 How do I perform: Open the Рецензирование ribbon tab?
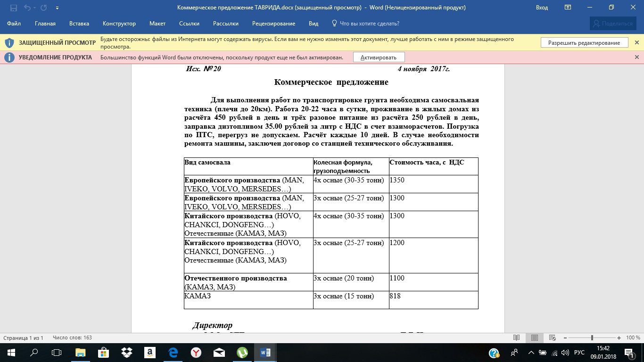click(x=274, y=24)
